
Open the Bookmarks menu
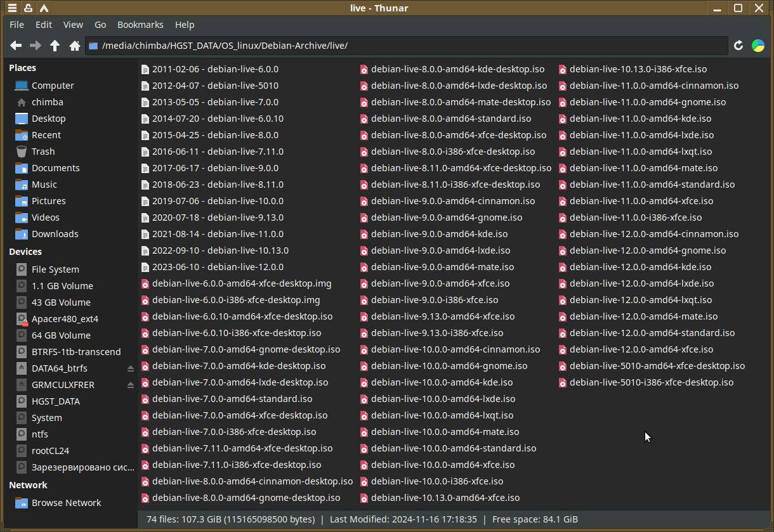tap(140, 25)
